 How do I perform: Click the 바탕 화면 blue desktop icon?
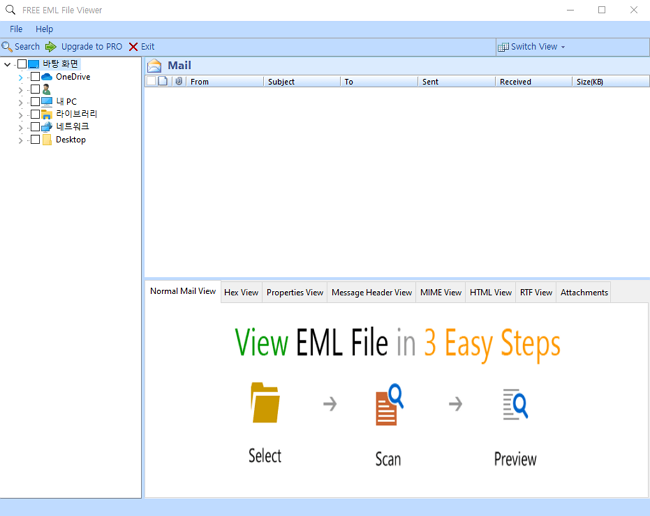(34, 64)
